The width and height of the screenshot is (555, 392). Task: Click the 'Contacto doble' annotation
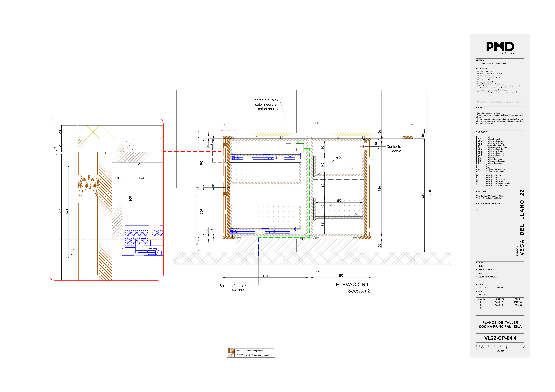394,149
